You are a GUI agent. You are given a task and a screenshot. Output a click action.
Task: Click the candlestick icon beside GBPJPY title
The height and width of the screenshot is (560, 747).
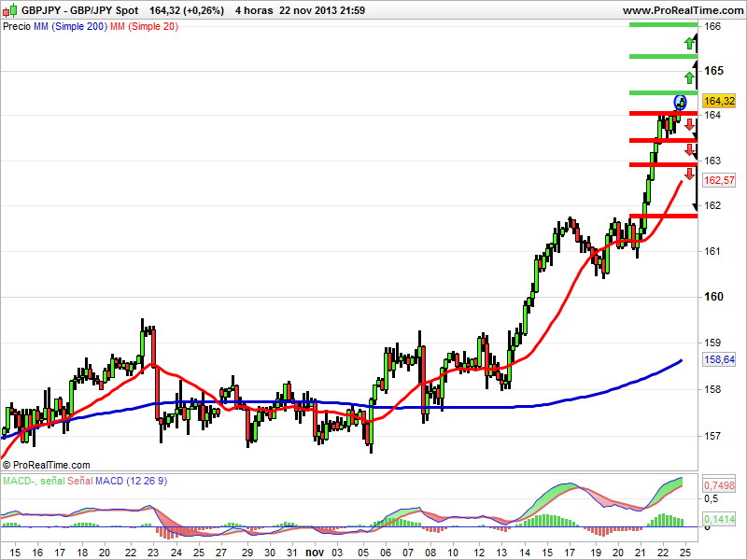[x=10, y=10]
